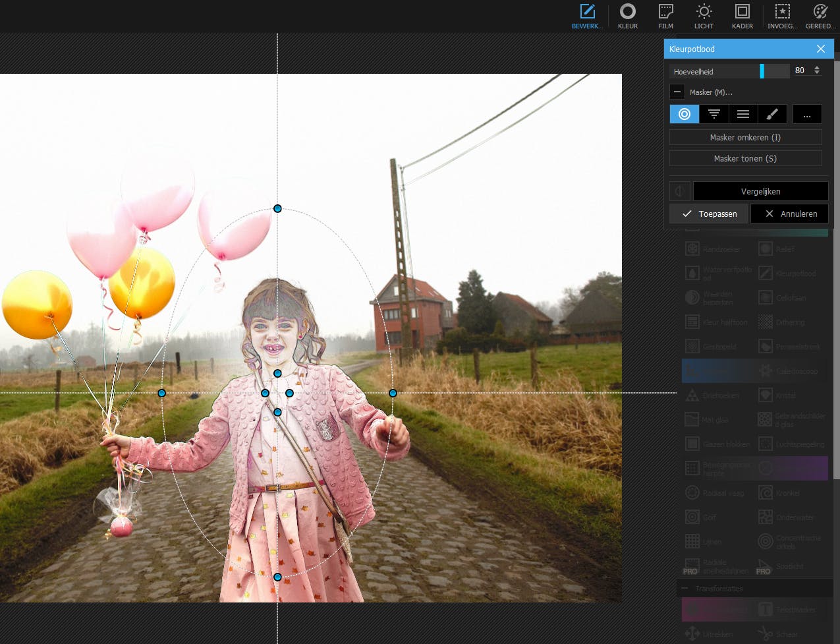Viewport: 840px width, 644px height.
Task: Collapse the Masker (M) section
Action: 677,92
